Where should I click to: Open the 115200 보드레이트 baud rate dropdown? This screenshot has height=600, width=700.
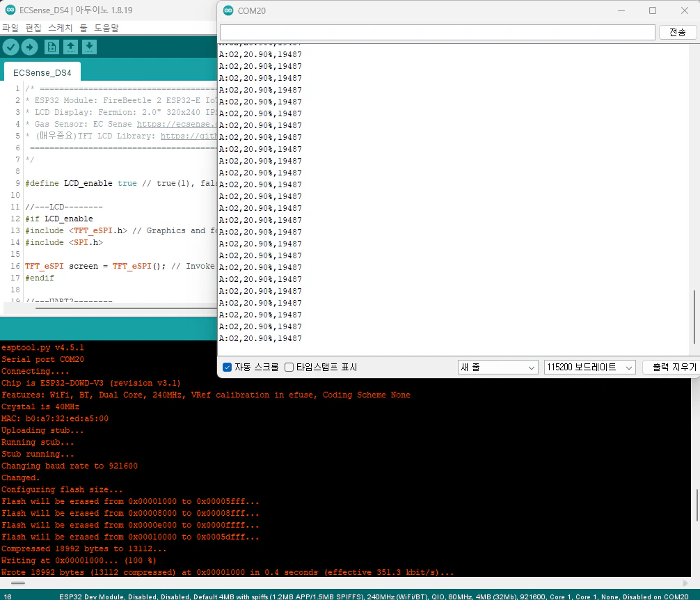[x=589, y=367]
